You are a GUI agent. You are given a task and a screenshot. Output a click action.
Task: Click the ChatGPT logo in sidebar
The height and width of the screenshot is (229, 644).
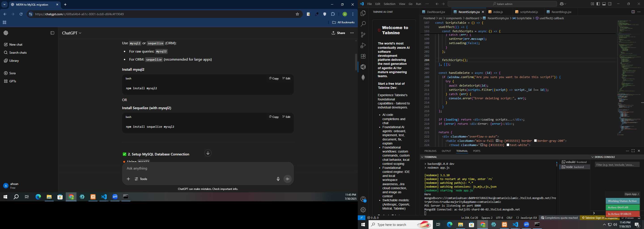click(x=6, y=33)
